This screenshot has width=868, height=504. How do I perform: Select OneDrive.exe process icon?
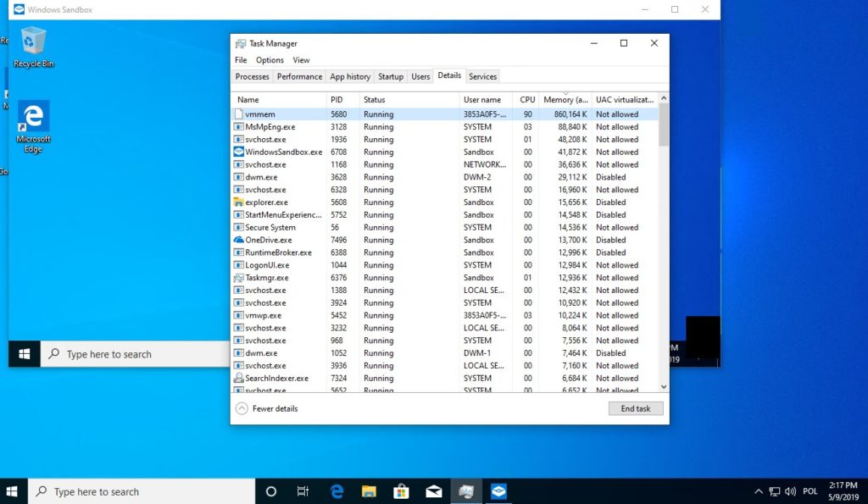tap(238, 240)
